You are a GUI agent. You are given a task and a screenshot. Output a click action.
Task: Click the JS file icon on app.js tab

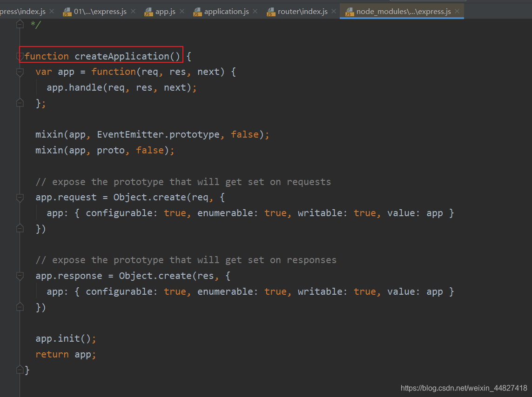tap(148, 12)
